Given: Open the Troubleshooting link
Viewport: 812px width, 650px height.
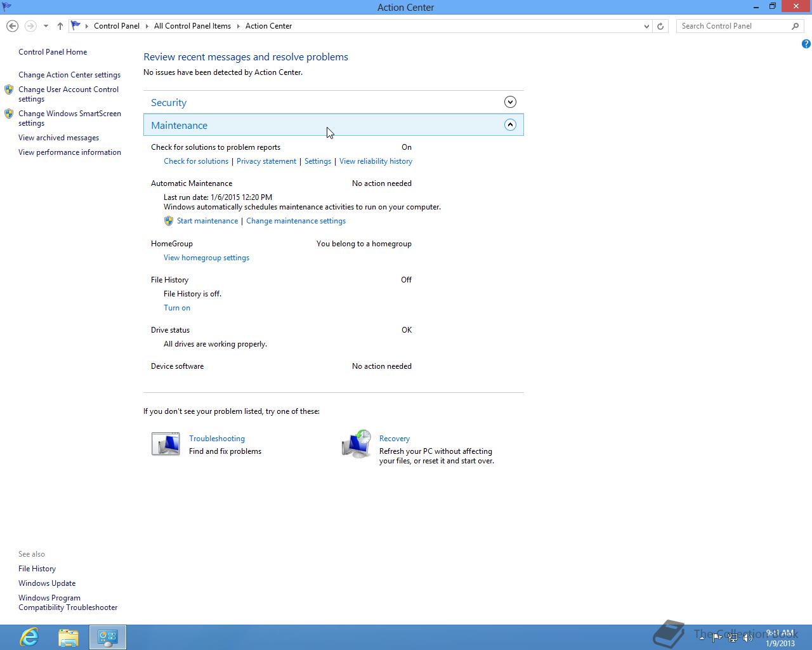Looking at the screenshot, I should pyautogui.click(x=217, y=439).
